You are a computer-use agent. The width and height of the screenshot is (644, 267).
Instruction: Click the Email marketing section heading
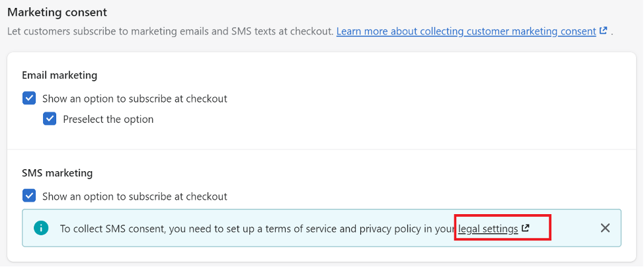click(60, 75)
